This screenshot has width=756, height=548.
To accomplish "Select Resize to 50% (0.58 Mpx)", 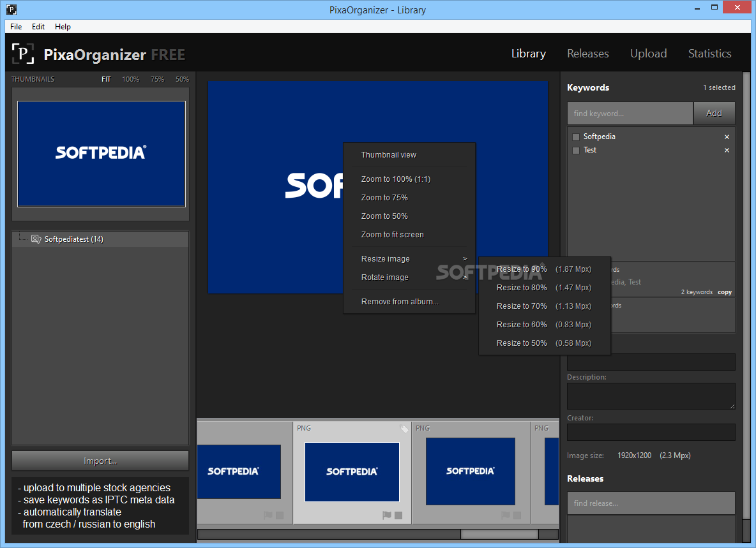I will (545, 343).
